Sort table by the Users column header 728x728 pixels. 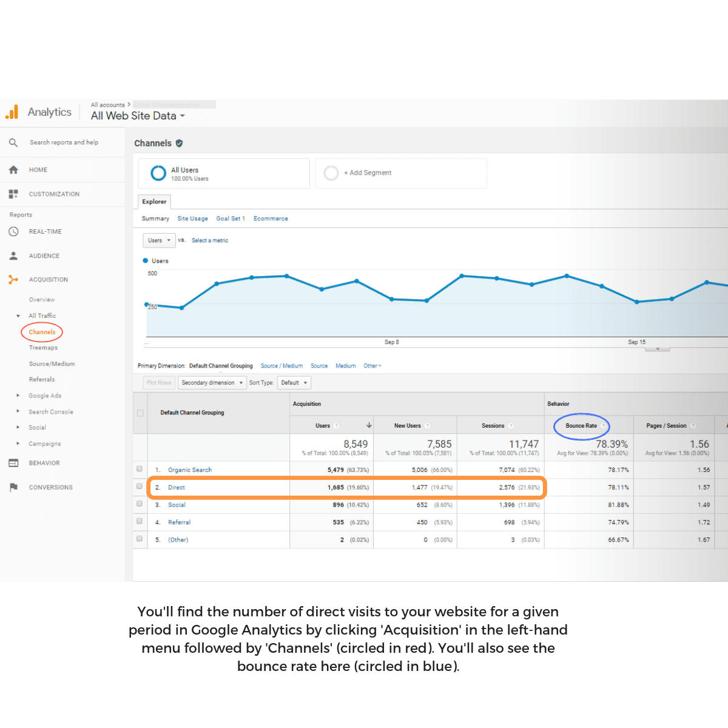pos(323,425)
